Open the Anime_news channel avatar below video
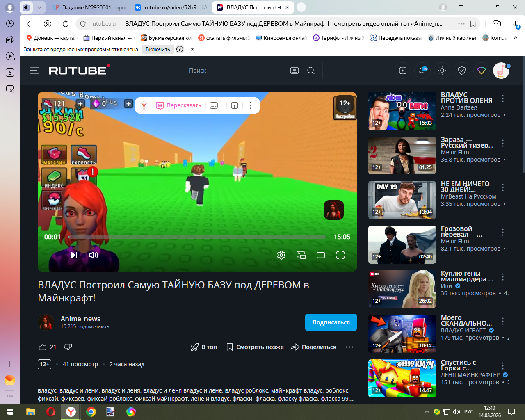Screen dimensions: 525x420 tap(46, 322)
